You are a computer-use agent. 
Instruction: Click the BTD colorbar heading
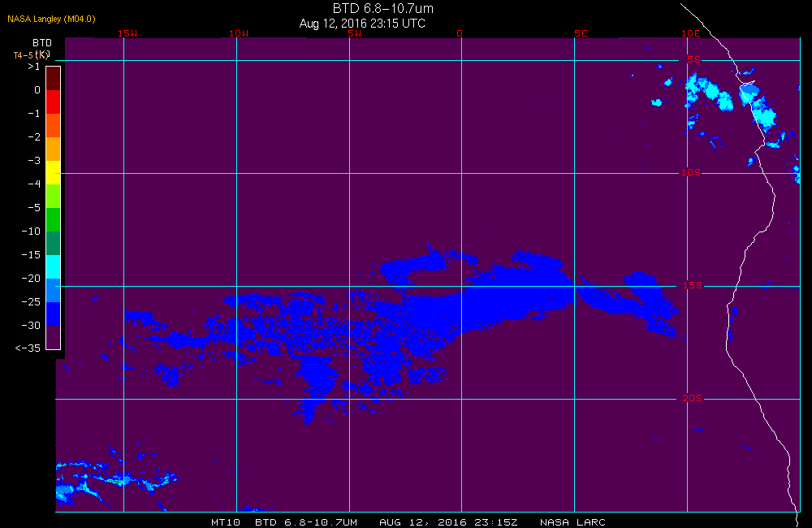pyautogui.click(x=42, y=42)
